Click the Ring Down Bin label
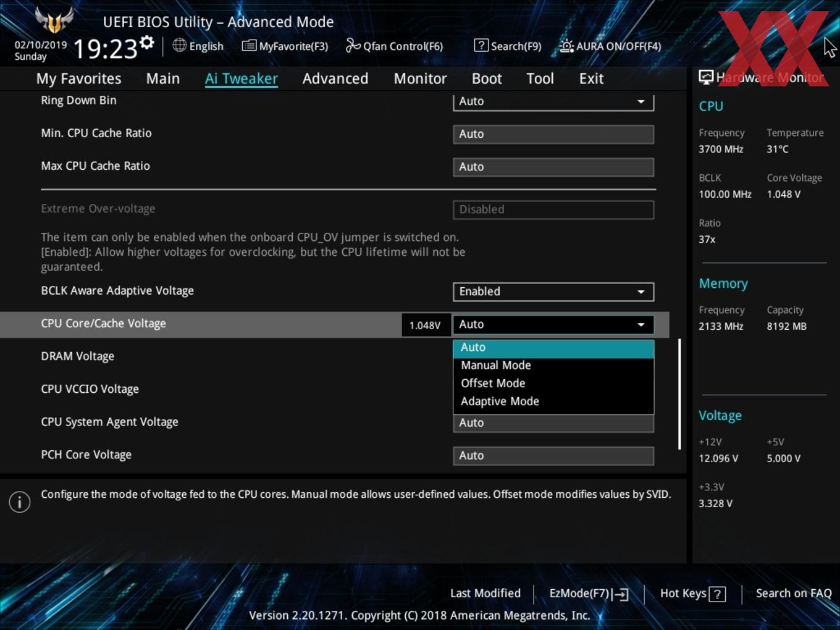Screen dimensions: 840x630 click(78, 100)
